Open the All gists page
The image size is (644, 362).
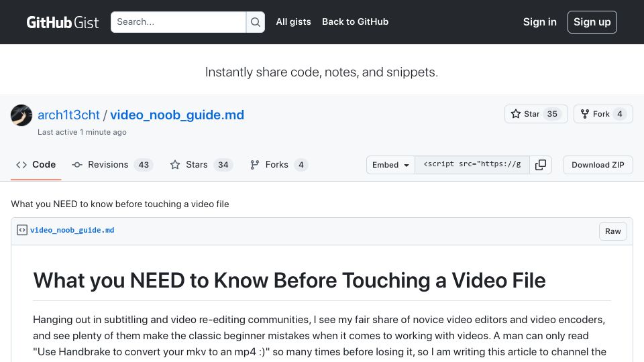[x=293, y=21]
